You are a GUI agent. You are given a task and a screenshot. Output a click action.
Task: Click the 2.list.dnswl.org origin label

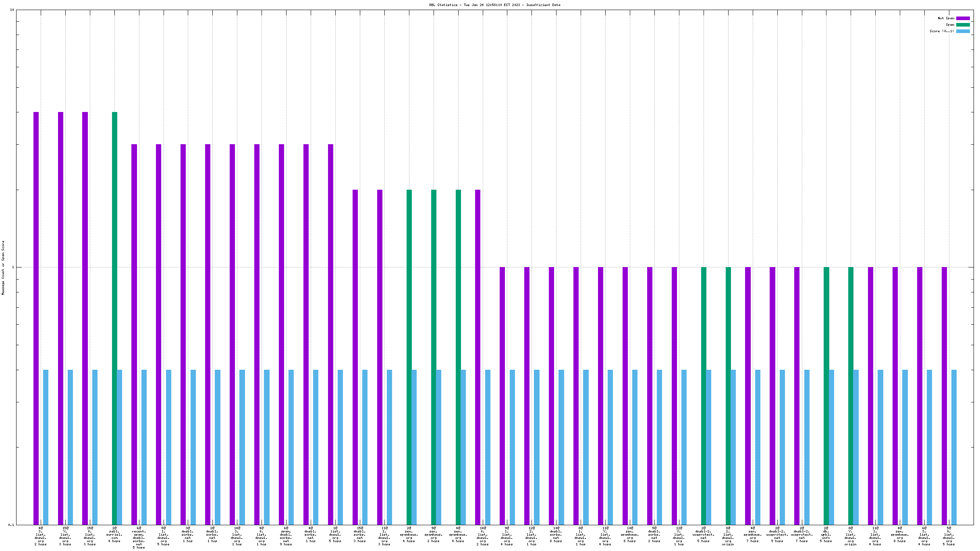pyautogui.click(x=728, y=536)
